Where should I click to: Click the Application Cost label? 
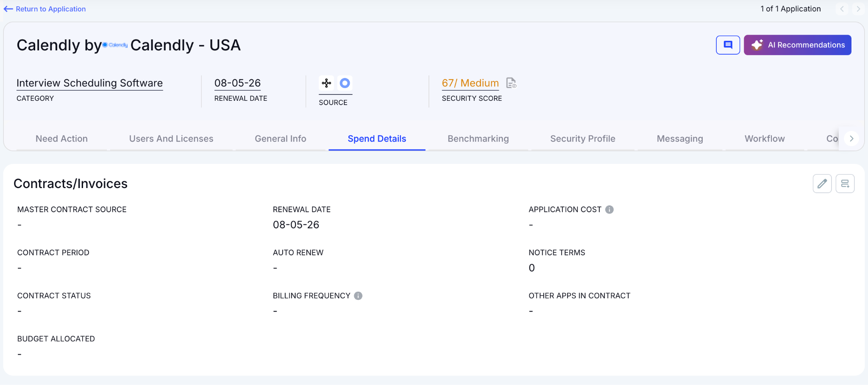[565, 209]
